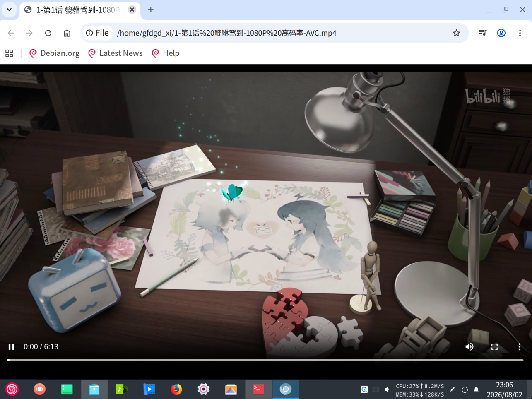Click the blue Q tray icon

point(364,389)
